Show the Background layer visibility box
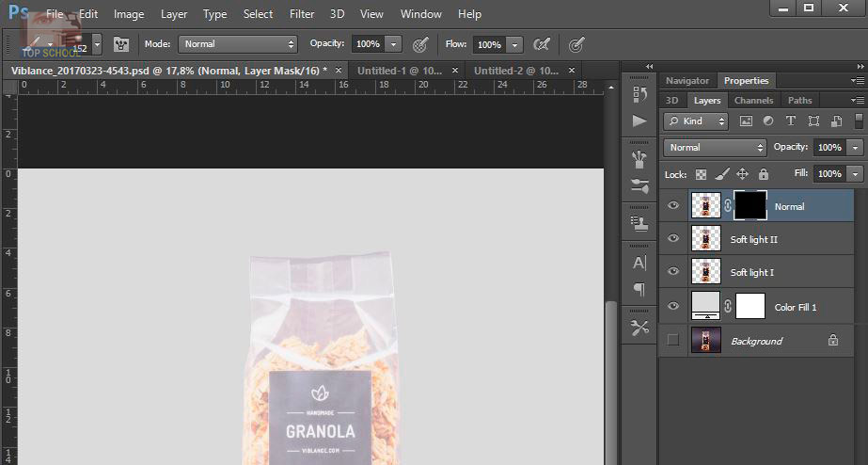This screenshot has width=868, height=465. tap(673, 340)
